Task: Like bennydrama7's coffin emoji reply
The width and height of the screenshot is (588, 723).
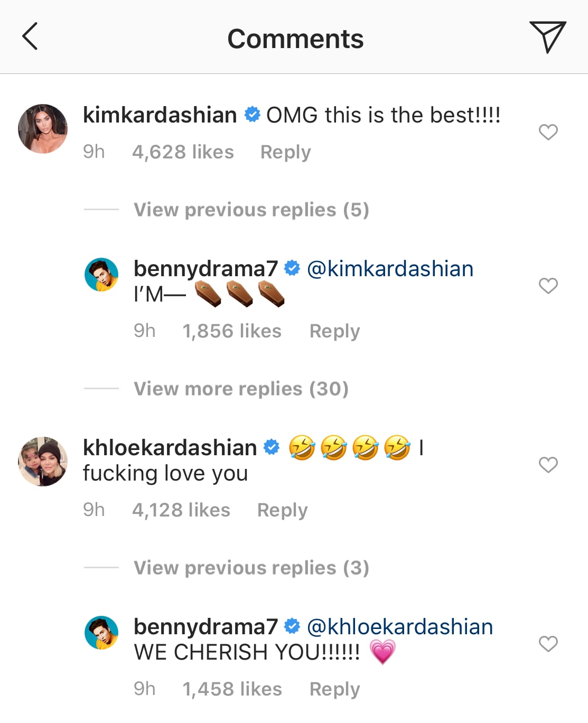Action: point(548,286)
